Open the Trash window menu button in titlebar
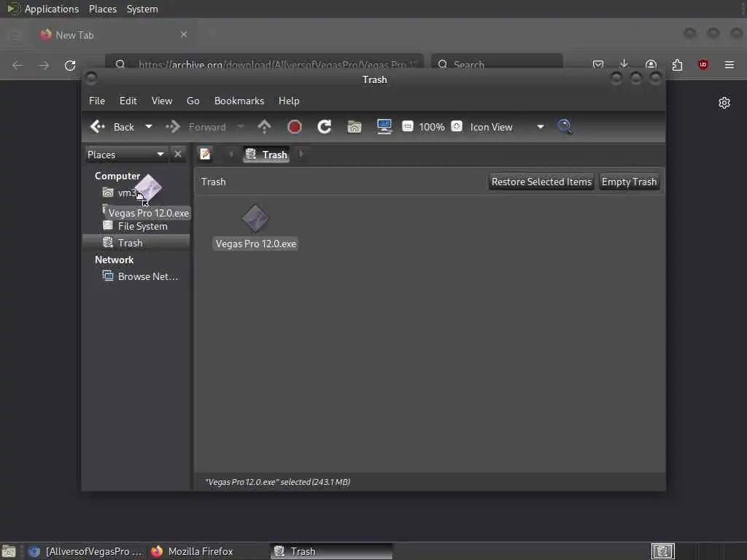The width and height of the screenshot is (747, 560). tap(91, 77)
